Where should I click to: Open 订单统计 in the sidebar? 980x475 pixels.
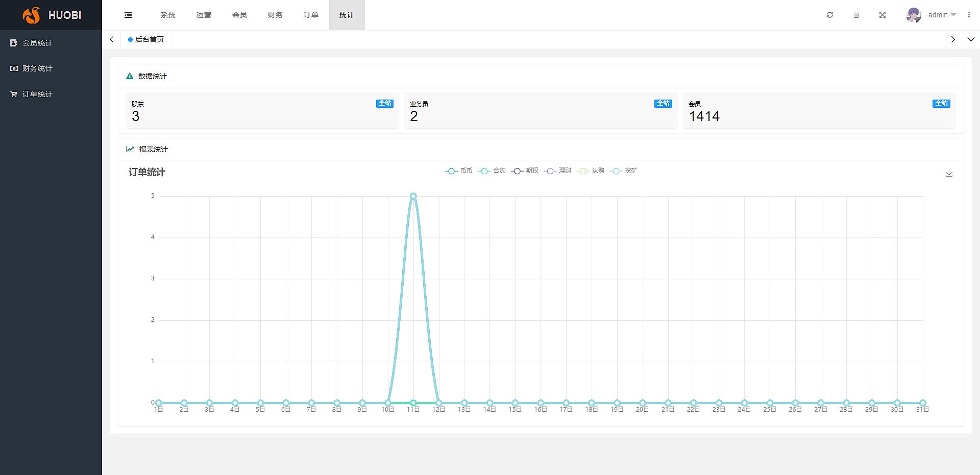point(37,94)
